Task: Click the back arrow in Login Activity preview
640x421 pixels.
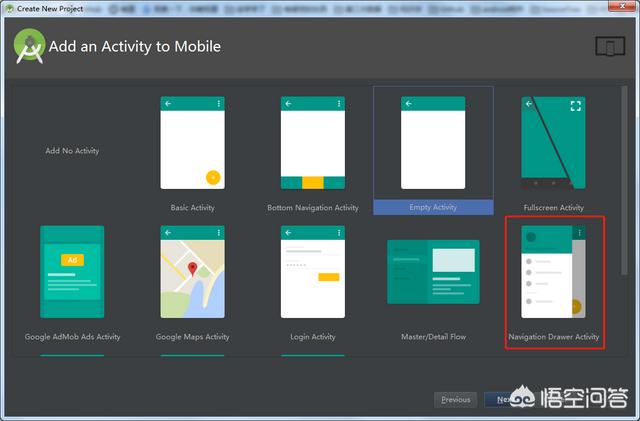Action: pos(288,232)
